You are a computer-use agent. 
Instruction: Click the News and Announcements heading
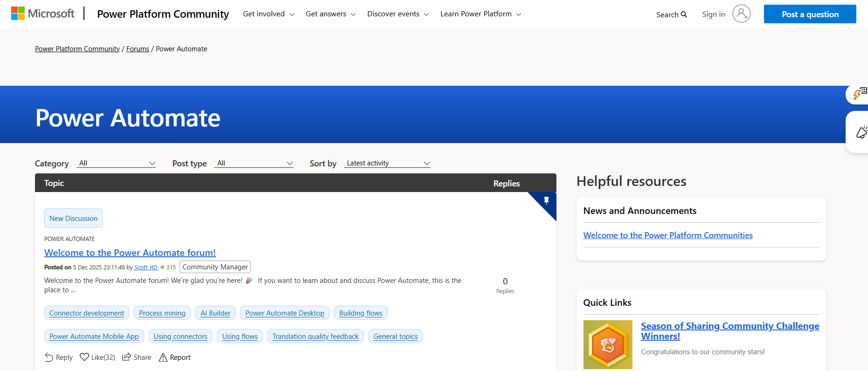[640, 211]
